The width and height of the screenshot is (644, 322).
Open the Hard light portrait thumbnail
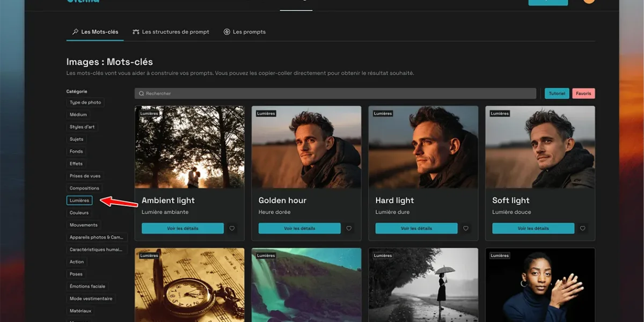tap(423, 147)
